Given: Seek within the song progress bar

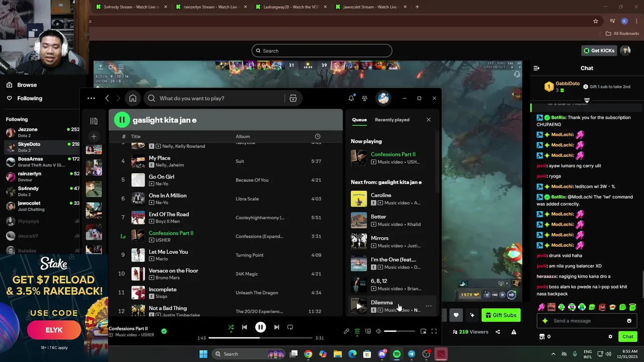Looking at the screenshot, I should point(260,338).
